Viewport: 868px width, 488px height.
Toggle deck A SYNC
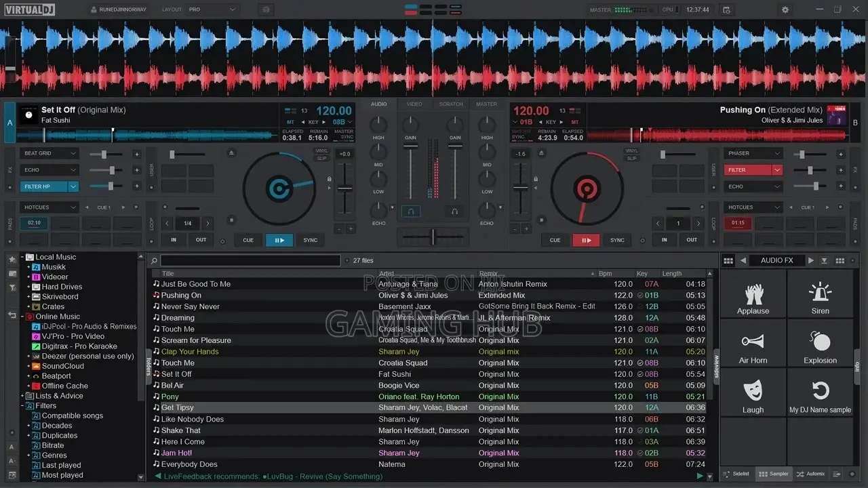pyautogui.click(x=311, y=240)
